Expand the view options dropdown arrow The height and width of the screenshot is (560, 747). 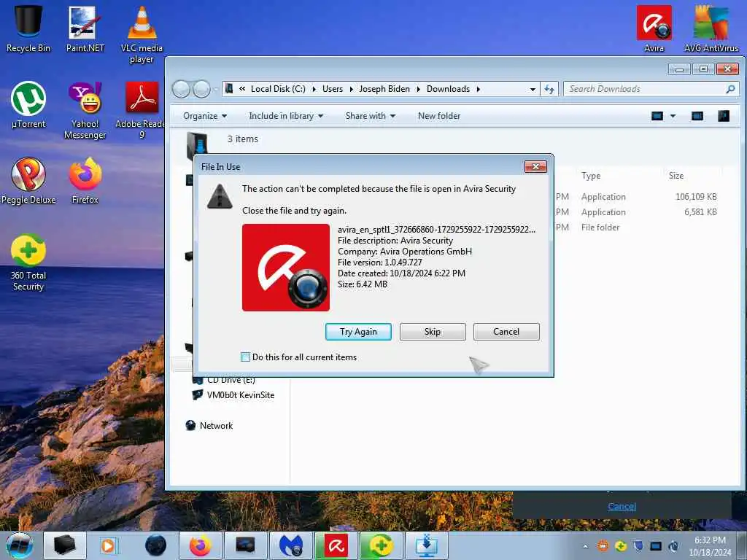click(673, 116)
